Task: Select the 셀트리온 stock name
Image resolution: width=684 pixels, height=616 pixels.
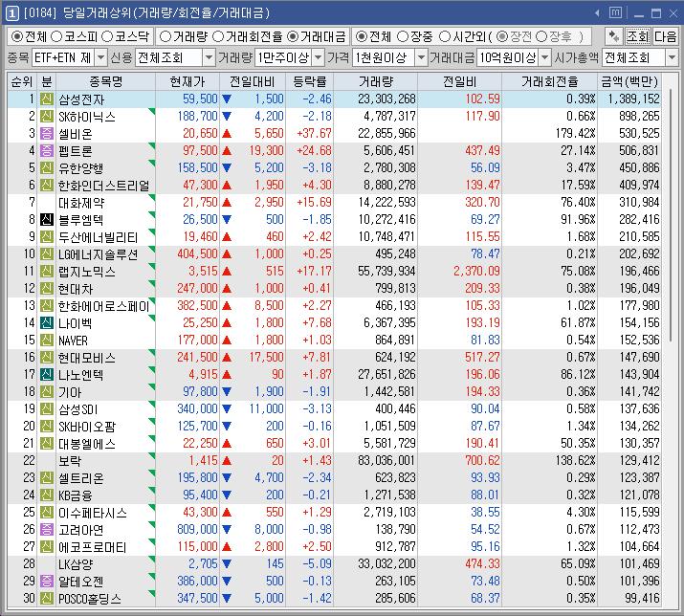Action: tap(81, 478)
